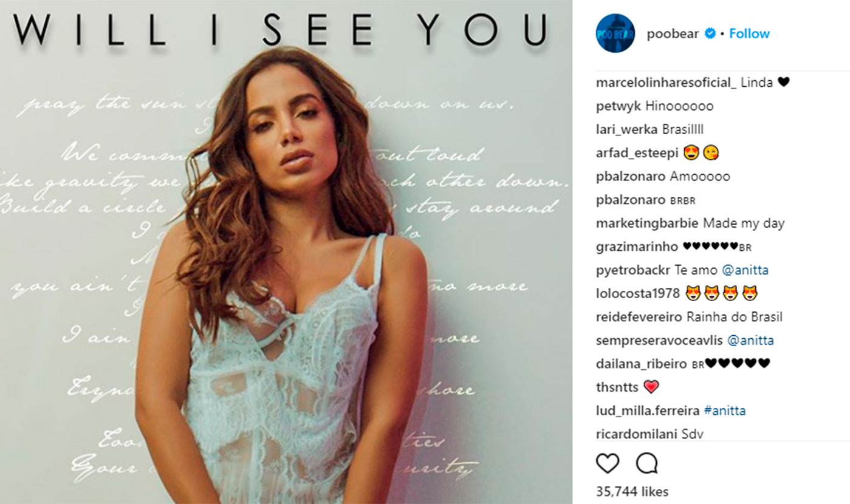This screenshot has width=850, height=504.
Task: Open the #anitta hashtag link
Action: click(725, 411)
